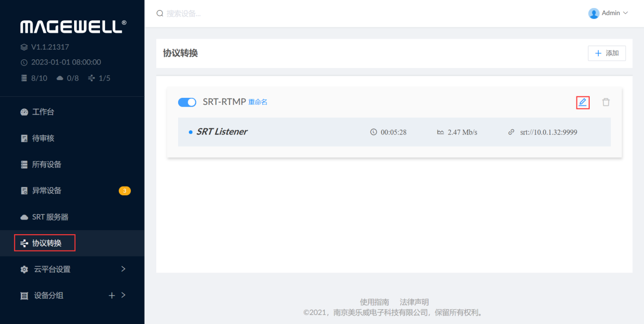This screenshot has height=324, width=644.
Task: Click the 云平台设置 gear icon
Action: (x=24, y=270)
